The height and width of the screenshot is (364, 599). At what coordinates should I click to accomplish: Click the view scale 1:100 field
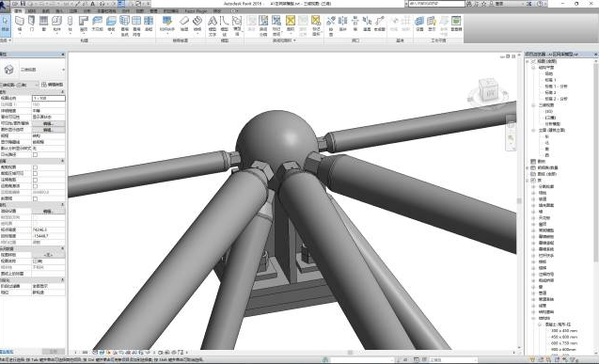click(x=49, y=98)
